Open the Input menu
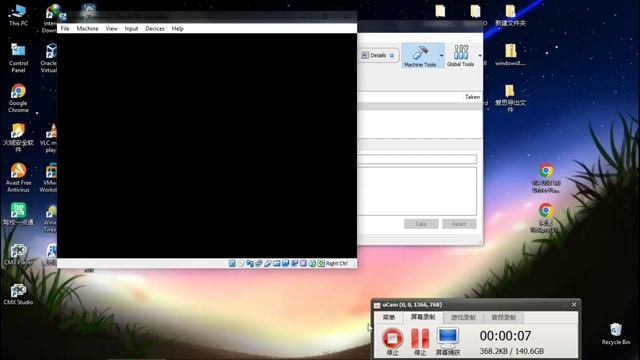This screenshot has height=360, width=640. pyautogui.click(x=131, y=29)
